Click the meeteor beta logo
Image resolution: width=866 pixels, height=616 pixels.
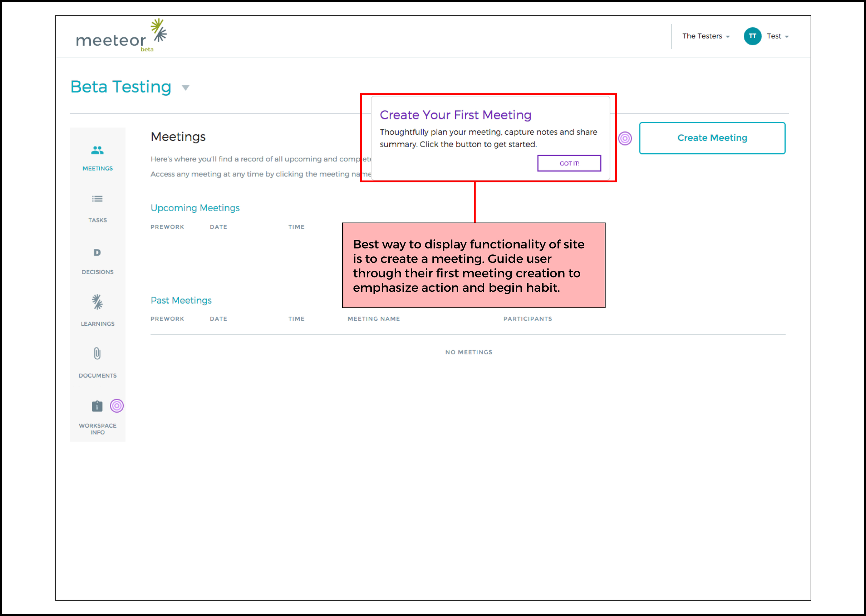(x=121, y=36)
